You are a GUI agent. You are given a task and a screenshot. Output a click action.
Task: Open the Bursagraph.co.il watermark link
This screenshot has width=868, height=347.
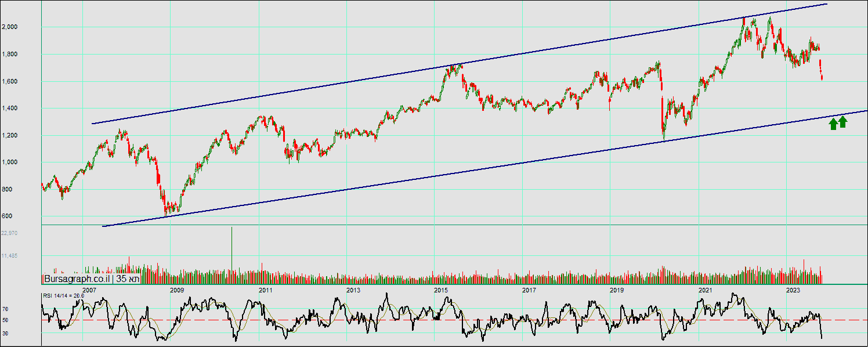pos(78,279)
